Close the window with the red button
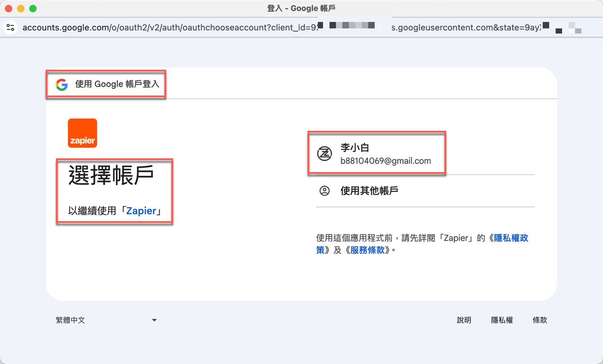603x364 pixels. tap(9, 9)
